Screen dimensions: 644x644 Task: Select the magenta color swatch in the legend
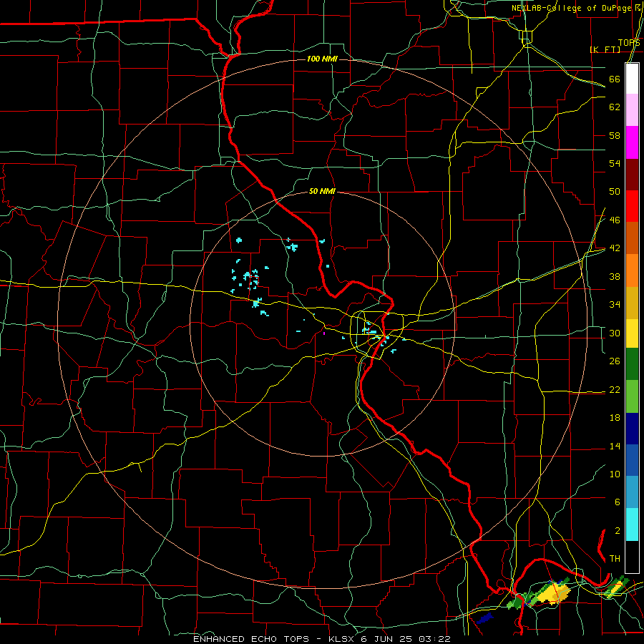pos(632,142)
